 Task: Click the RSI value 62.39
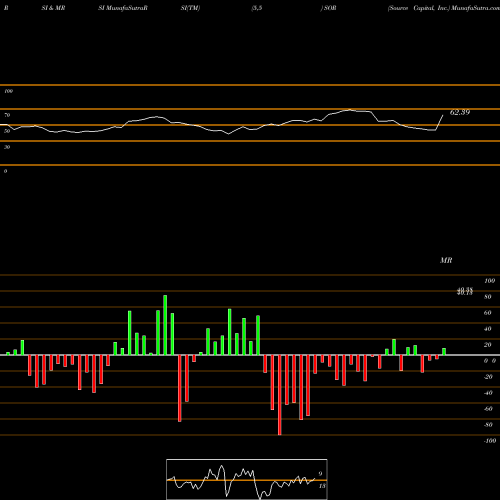click(460, 112)
